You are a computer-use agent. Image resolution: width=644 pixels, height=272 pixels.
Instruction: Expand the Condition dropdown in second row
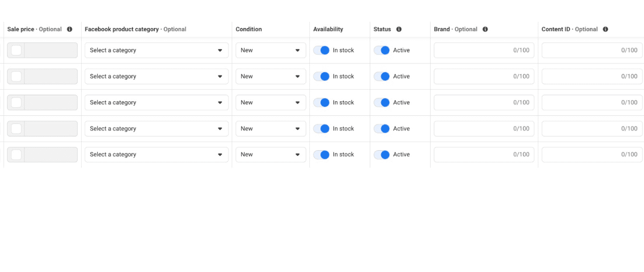(270, 76)
